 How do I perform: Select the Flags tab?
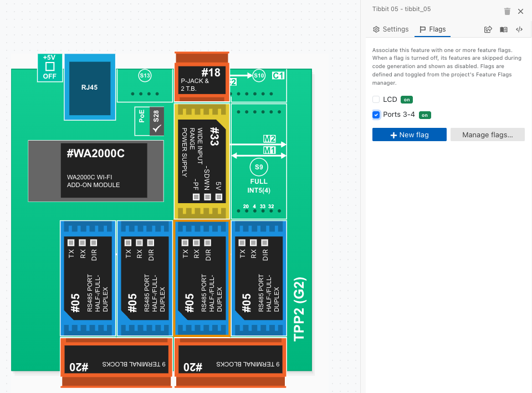tap(433, 29)
